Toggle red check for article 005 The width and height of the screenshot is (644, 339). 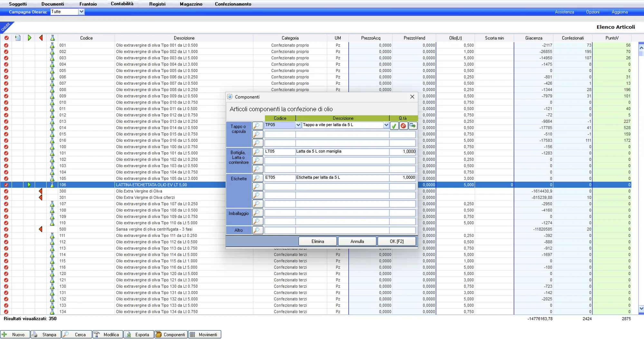6,71
